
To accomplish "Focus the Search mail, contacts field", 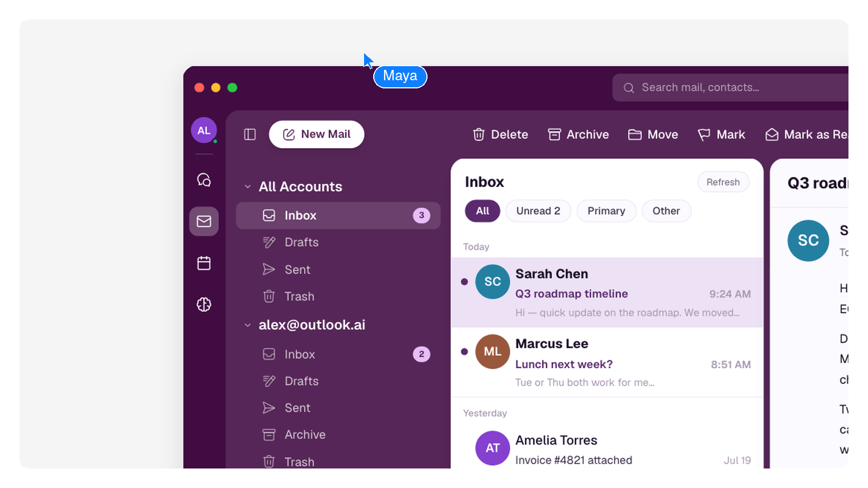I will point(730,87).
